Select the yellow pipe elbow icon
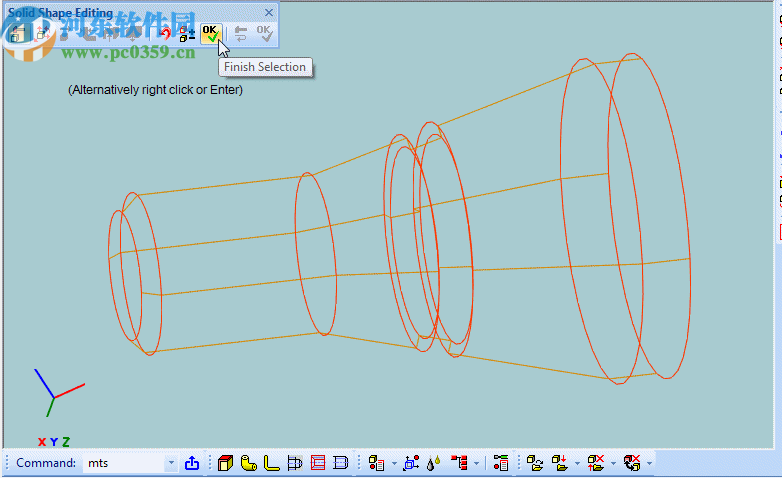 pyautogui.click(x=249, y=463)
